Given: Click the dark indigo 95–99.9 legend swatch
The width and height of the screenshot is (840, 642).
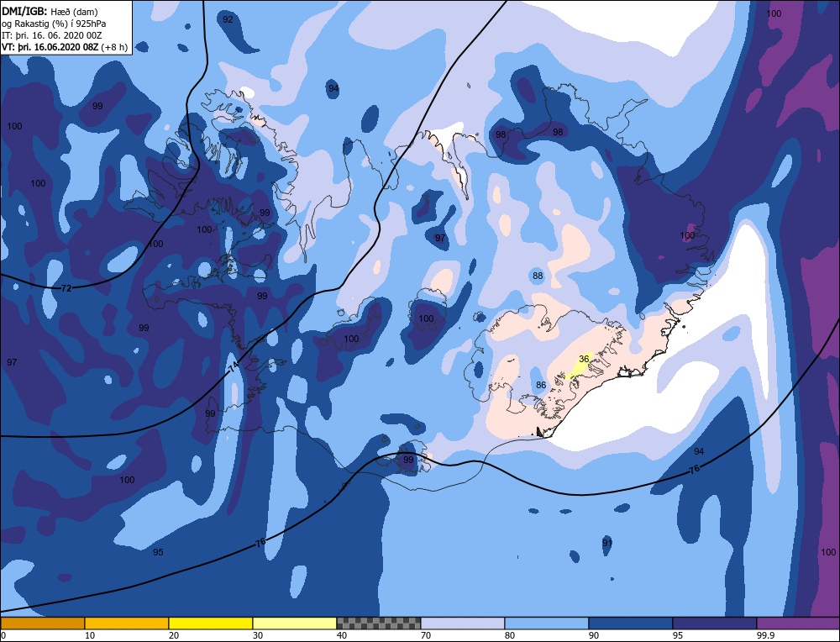Looking at the screenshot, I should (x=715, y=624).
